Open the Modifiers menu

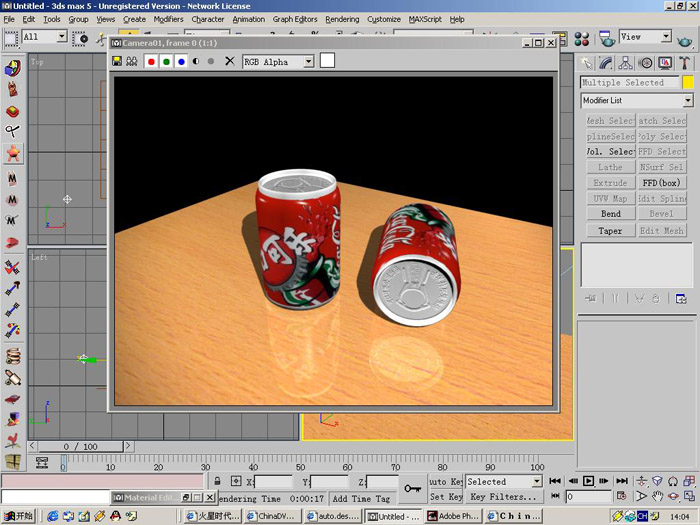[168, 19]
